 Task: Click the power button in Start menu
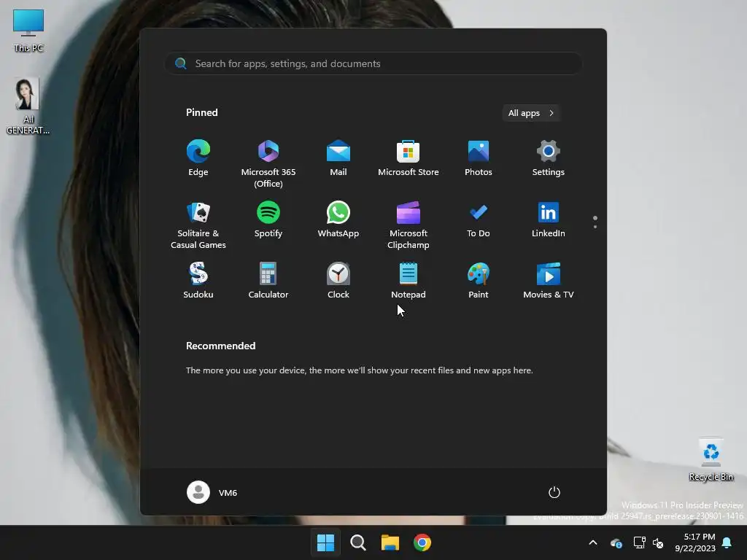click(554, 492)
